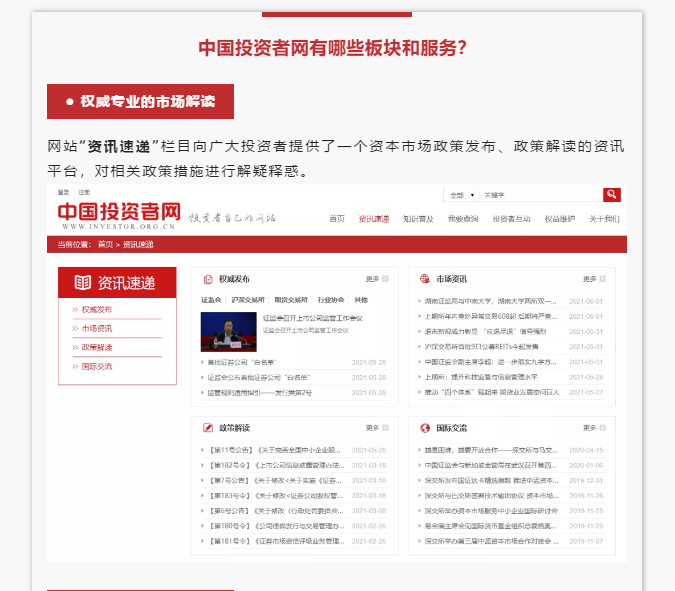Click the press conference news thumbnail
This screenshot has width=675, height=591.
(x=229, y=332)
